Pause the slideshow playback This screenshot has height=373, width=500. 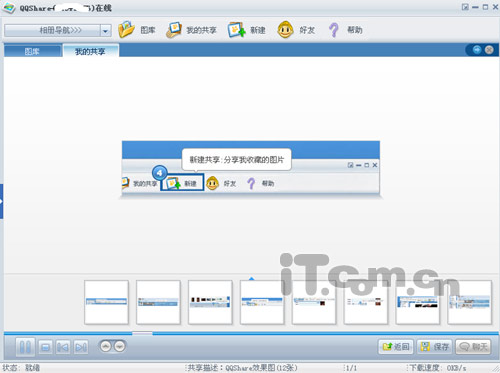pos(25,347)
